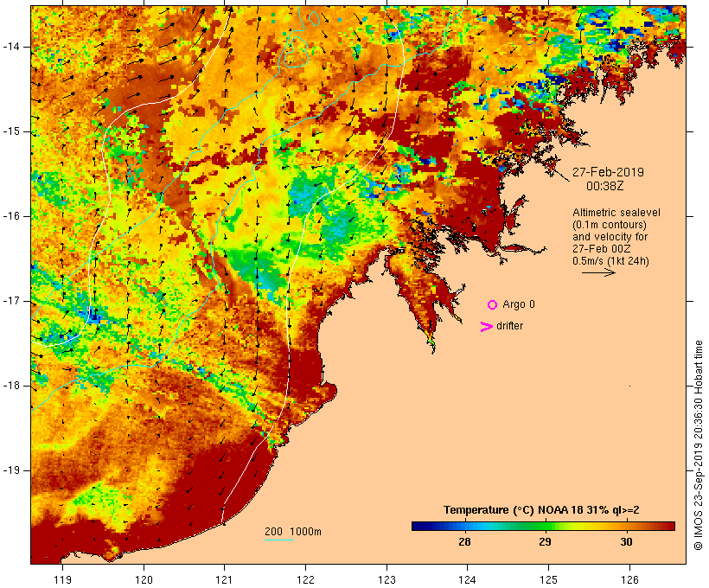Image resolution: width=709 pixels, height=588 pixels.
Task: Click the latitude label -15
Action: click(x=11, y=131)
